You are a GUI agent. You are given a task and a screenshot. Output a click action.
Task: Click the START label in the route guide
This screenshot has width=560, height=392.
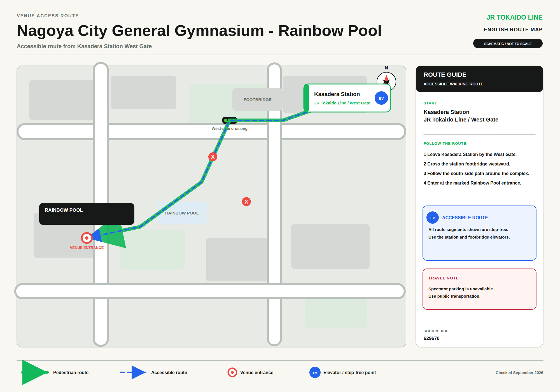click(430, 103)
